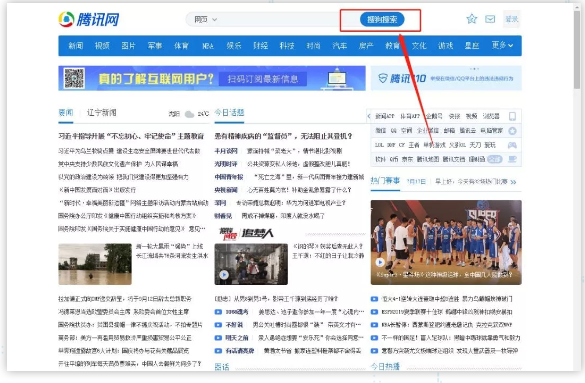This screenshot has height=383, width=585.
Task: Click the 追梦人 section logo
Action: [246, 233]
